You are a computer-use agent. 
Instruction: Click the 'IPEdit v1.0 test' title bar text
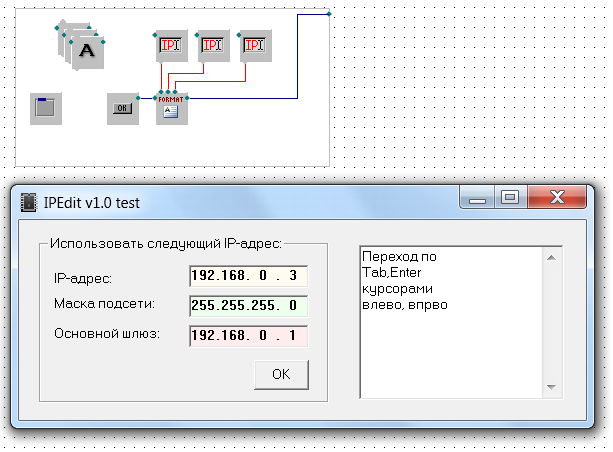91,202
